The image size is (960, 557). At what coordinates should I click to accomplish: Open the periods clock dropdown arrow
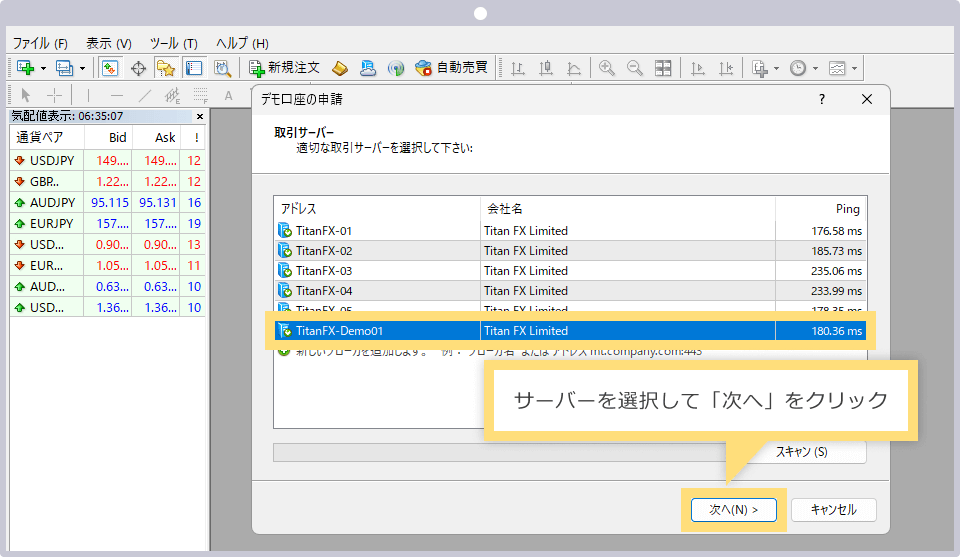(x=816, y=69)
